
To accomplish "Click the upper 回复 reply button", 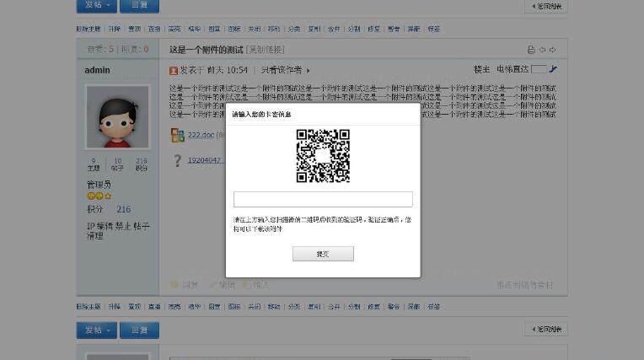I will [139, 5].
